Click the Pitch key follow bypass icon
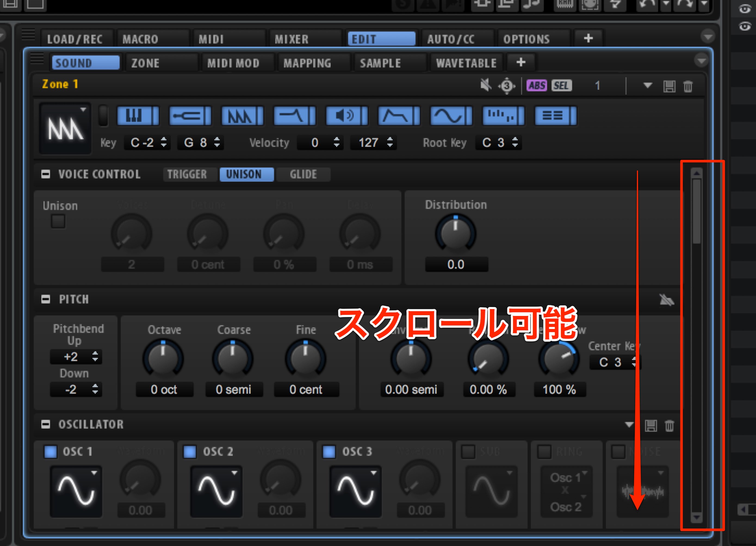 [667, 300]
